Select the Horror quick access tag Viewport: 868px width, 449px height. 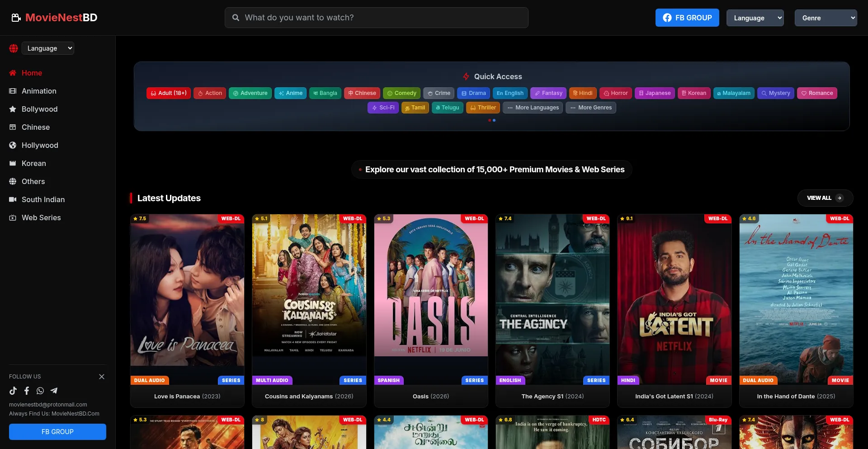616,93
